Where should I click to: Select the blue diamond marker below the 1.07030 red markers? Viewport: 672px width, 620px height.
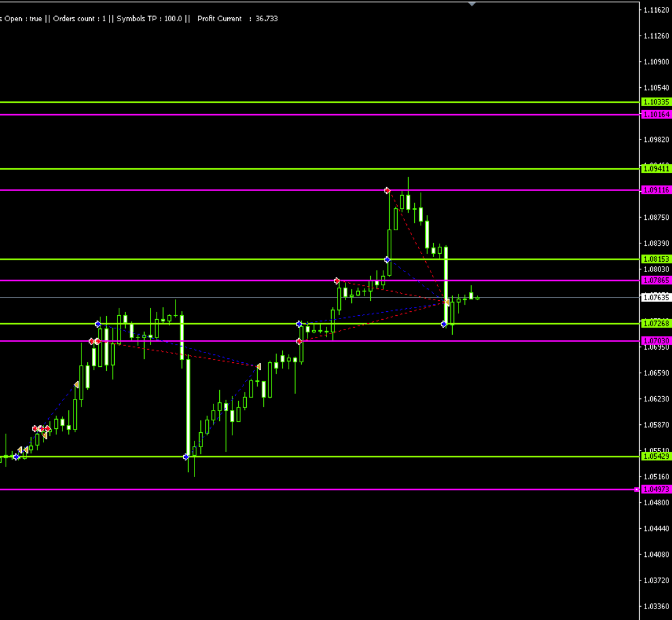tap(98, 324)
